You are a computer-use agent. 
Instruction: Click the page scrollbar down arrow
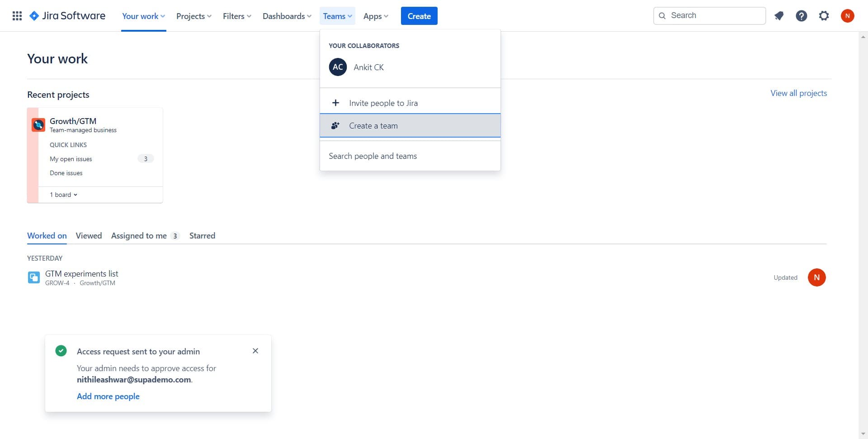863,433
